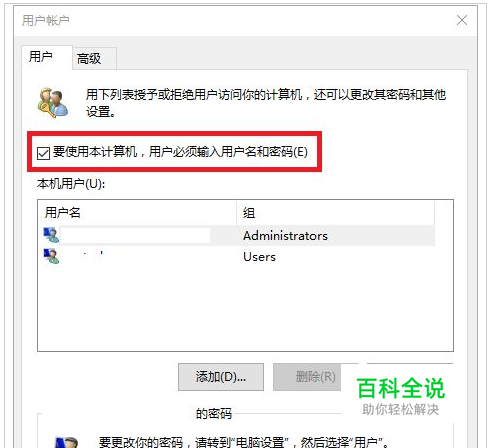Uncheck the require username and password checkbox

(x=44, y=153)
